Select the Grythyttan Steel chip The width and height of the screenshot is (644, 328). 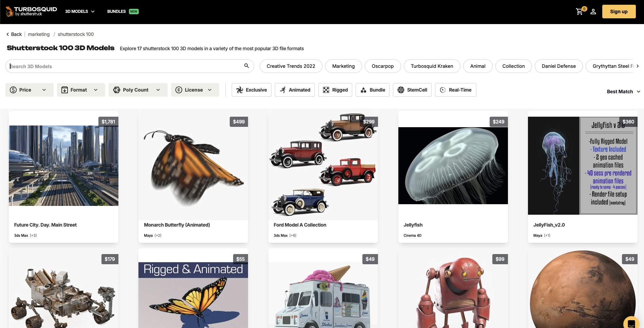(x=611, y=66)
